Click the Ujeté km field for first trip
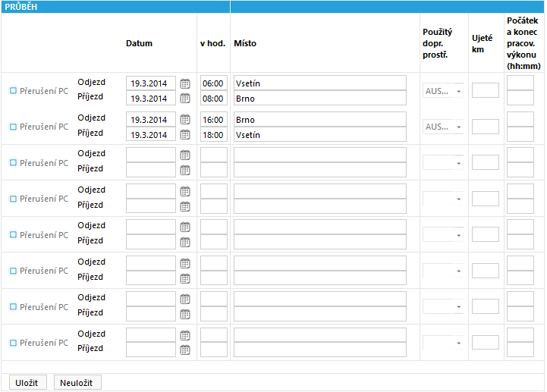This screenshot has width=547, height=392. 486,90
